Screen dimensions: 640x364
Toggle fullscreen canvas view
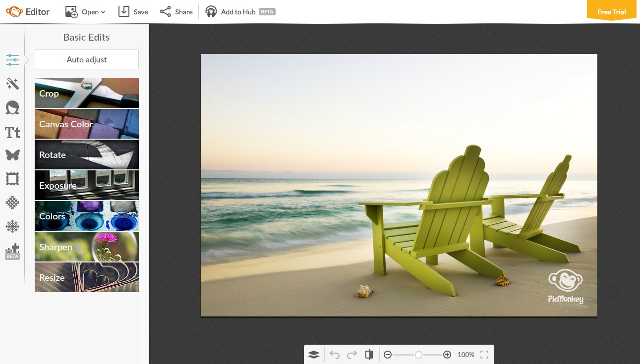point(484,355)
